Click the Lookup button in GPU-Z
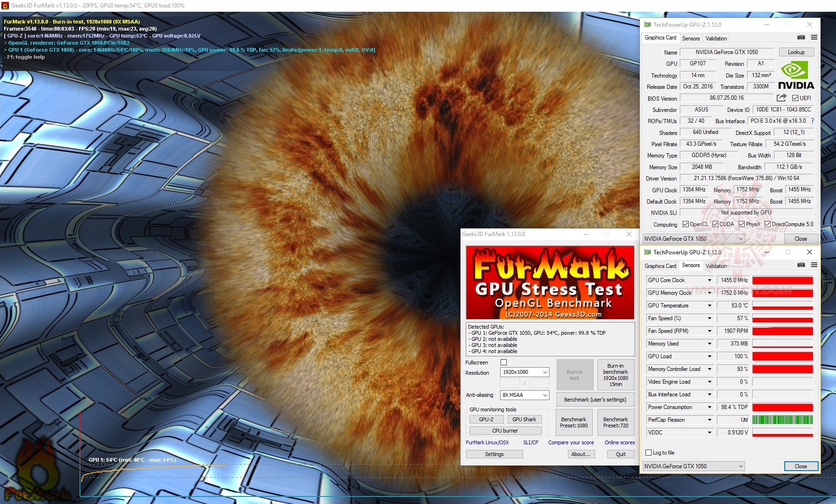Image resolution: width=836 pixels, height=504 pixels. coord(796,52)
